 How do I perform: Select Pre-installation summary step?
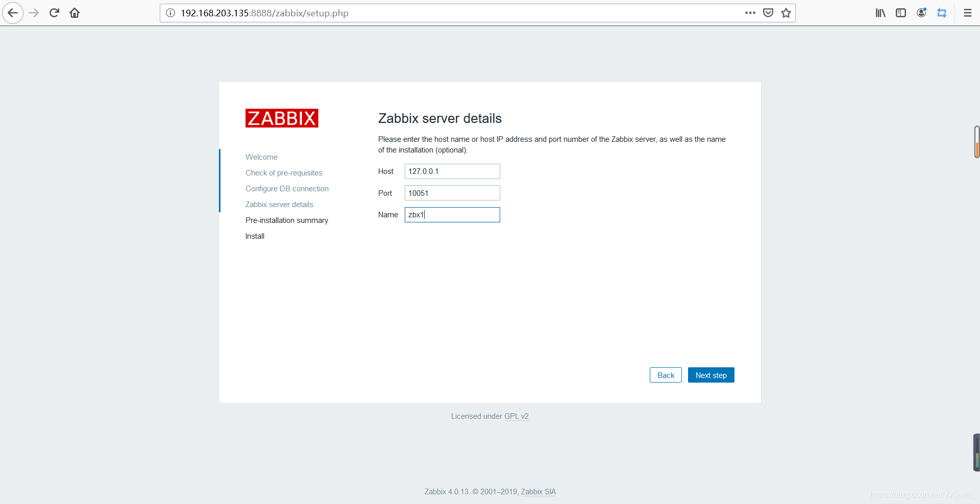point(287,220)
